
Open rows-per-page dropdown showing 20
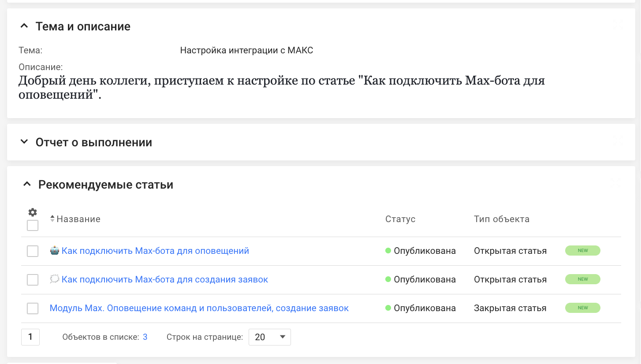click(270, 337)
